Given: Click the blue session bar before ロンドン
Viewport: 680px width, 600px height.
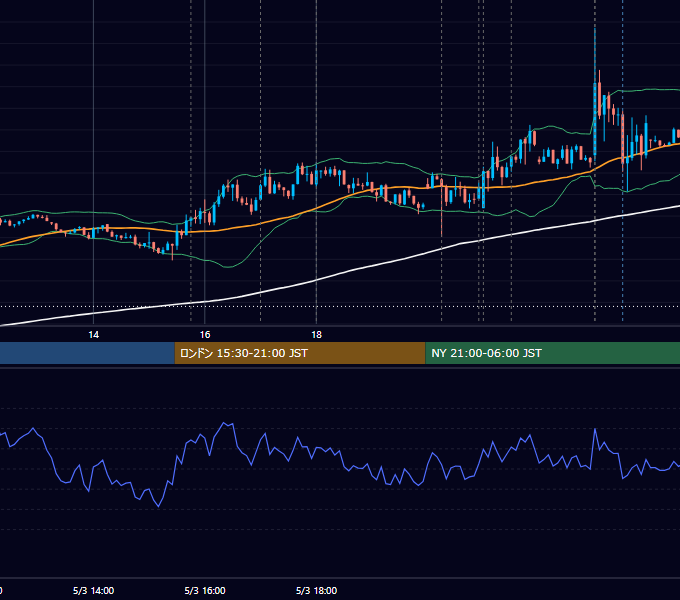Looking at the screenshot, I should tap(87, 353).
